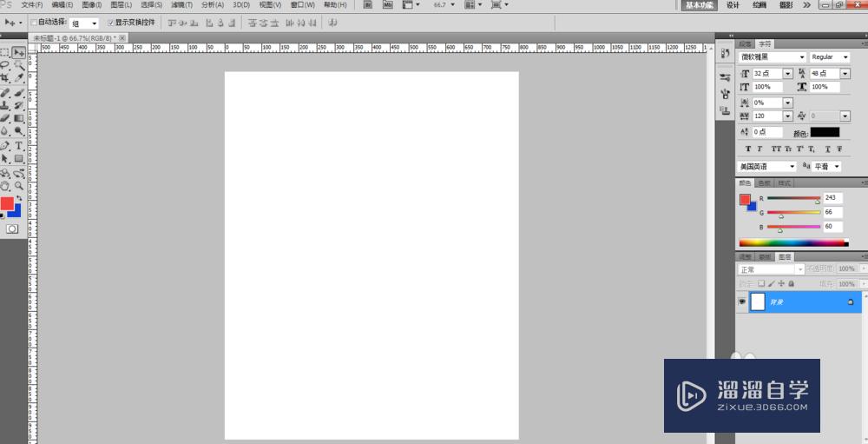Select the Gradient tool
The width and height of the screenshot is (868, 444).
click(x=19, y=118)
